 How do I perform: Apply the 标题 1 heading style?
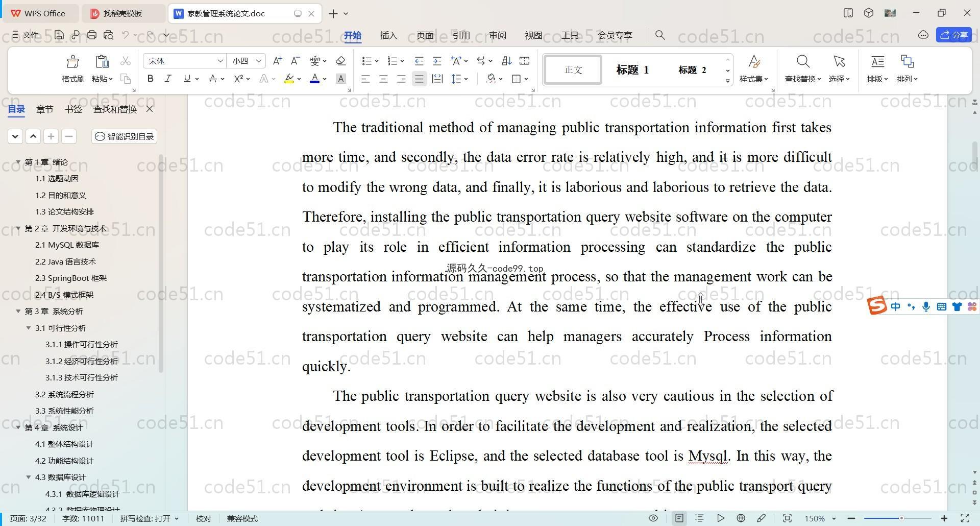point(632,70)
